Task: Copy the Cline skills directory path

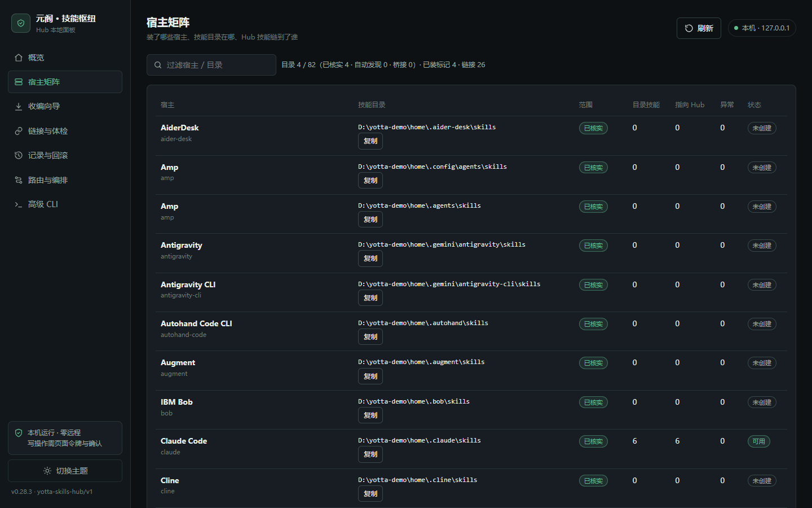Action: [x=370, y=494]
